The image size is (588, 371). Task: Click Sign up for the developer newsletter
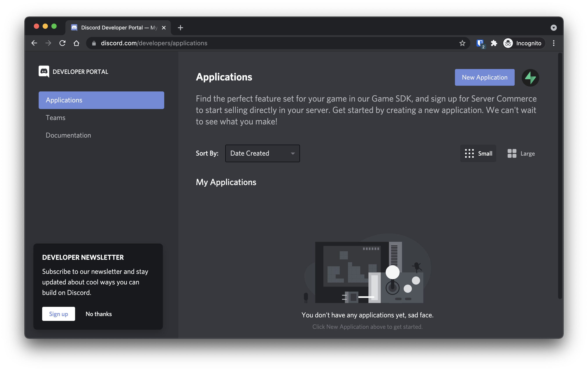(x=58, y=314)
